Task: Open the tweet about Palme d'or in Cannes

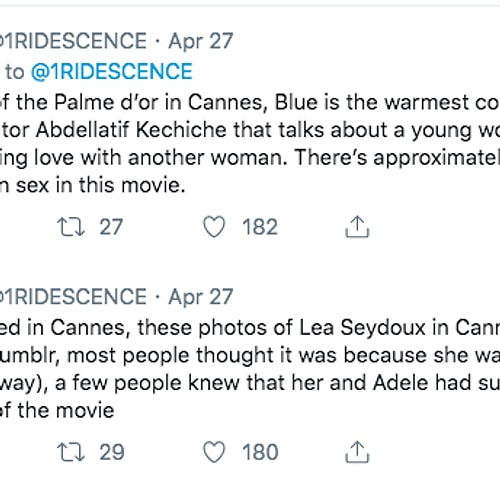Action: point(250,143)
